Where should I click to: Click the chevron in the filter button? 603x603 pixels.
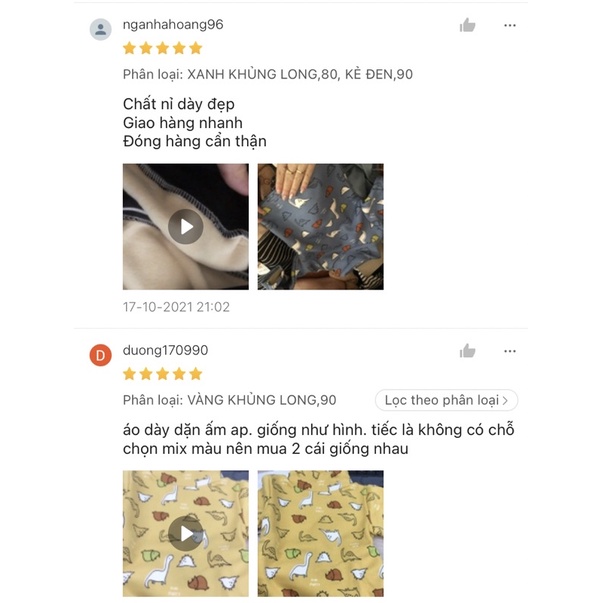pos(506,400)
